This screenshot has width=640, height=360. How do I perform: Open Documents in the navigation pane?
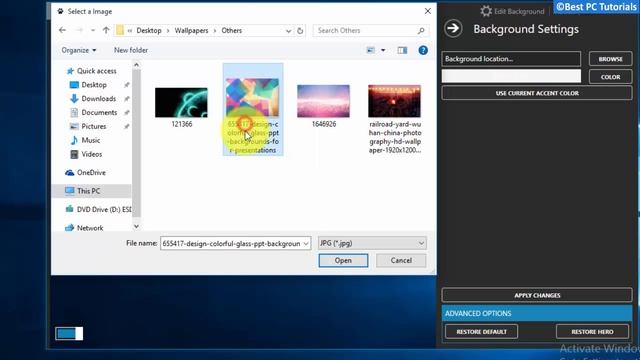click(99, 113)
